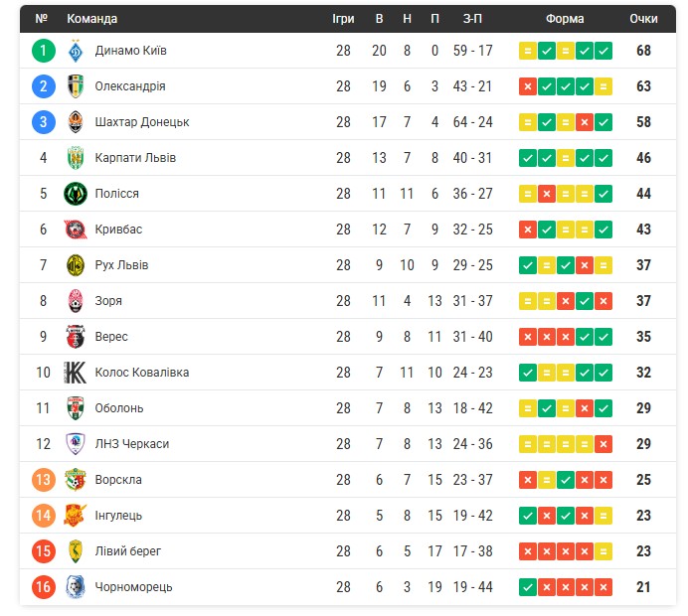Click the green position 1 badge
The image size is (688, 616).
(43, 51)
